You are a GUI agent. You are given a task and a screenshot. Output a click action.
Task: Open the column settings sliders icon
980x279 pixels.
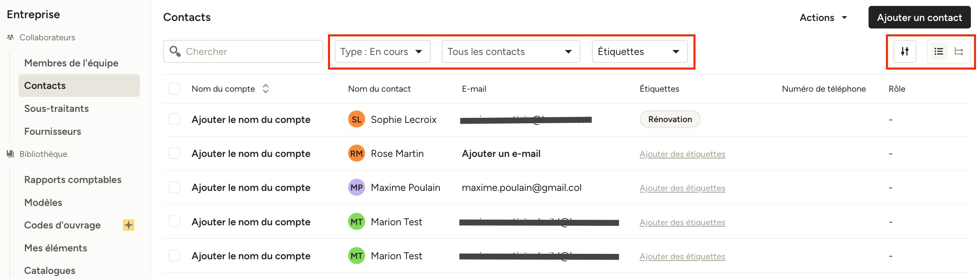pyautogui.click(x=905, y=51)
